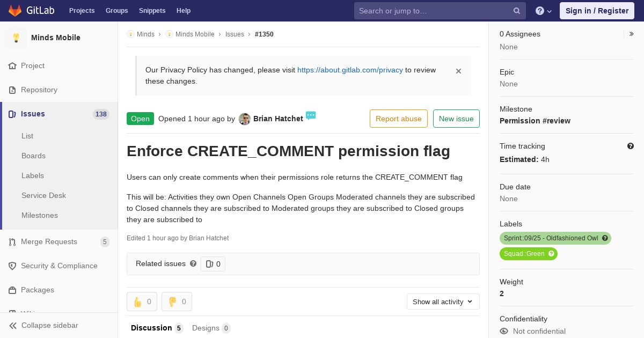Click the New issue button

[456, 119]
